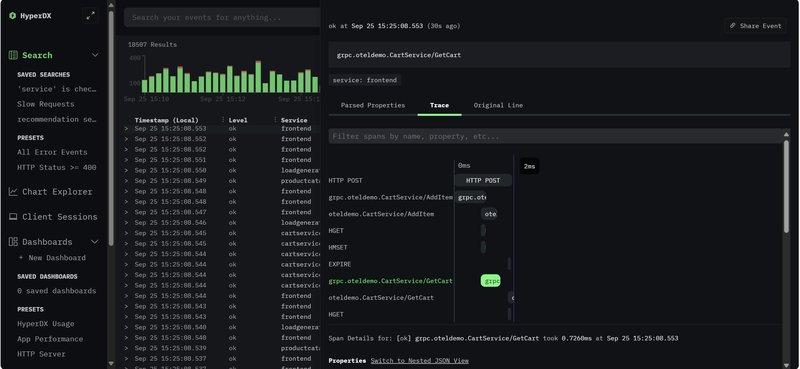Select the HTTP POST span bar
This screenshot has width=800, height=369.
tap(483, 180)
